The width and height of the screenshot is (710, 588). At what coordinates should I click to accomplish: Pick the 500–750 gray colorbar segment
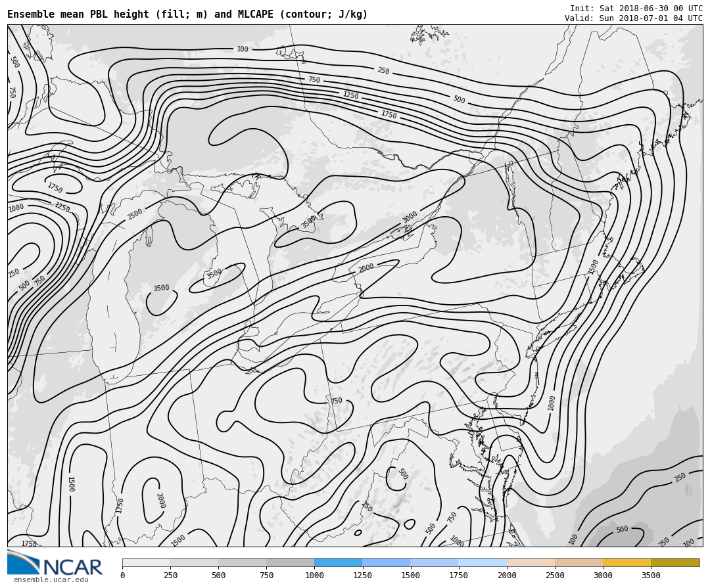click(242, 562)
